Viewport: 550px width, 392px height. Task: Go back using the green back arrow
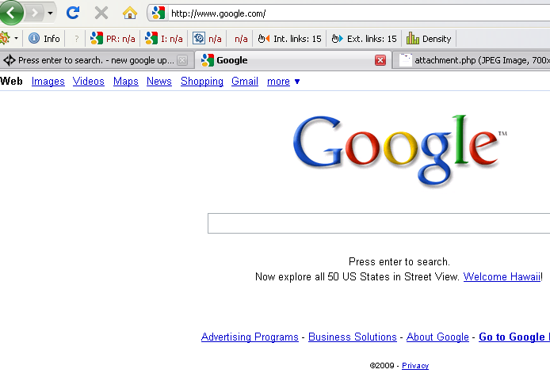[10, 13]
